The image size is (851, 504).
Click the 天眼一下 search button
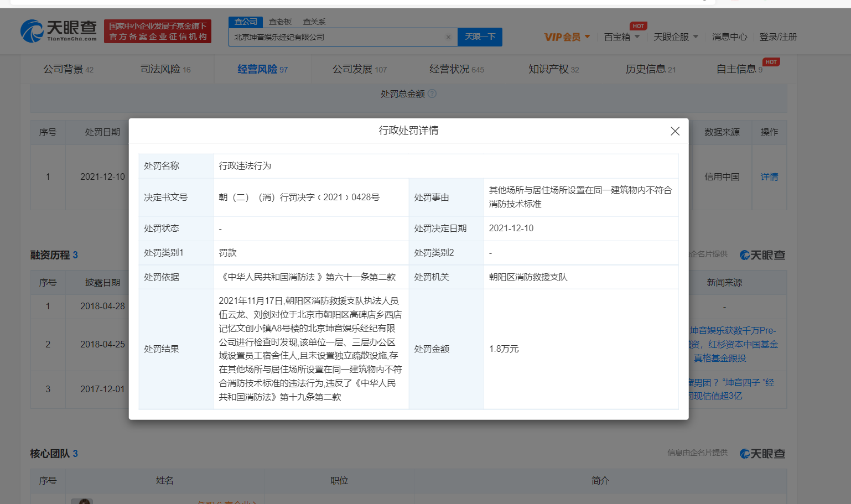point(480,37)
